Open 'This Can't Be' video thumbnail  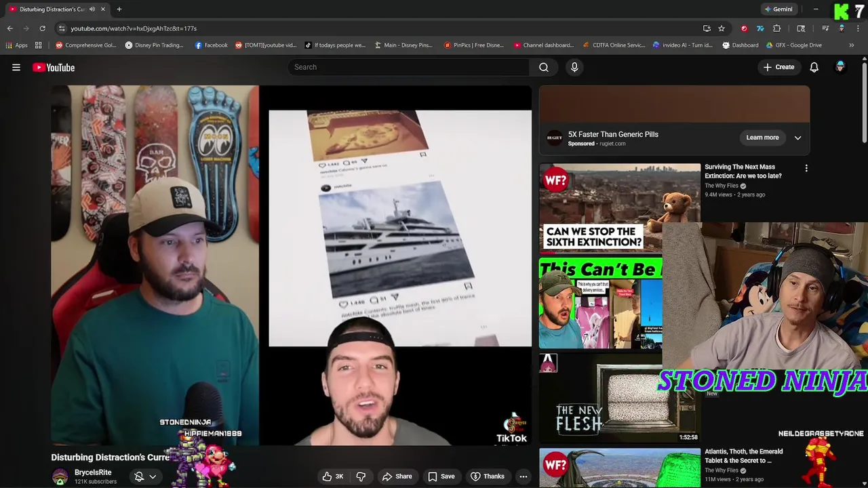click(x=601, y=303)
